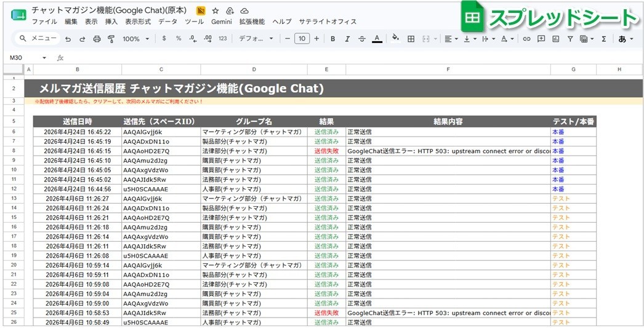
Task: Select the paint format roller icon
Action: coord(111,39)
